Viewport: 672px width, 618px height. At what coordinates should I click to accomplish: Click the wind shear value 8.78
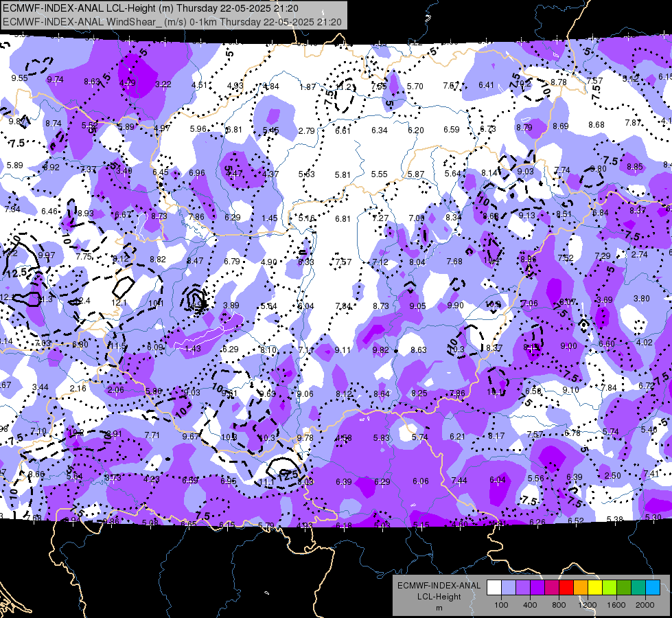coord(559,82)
